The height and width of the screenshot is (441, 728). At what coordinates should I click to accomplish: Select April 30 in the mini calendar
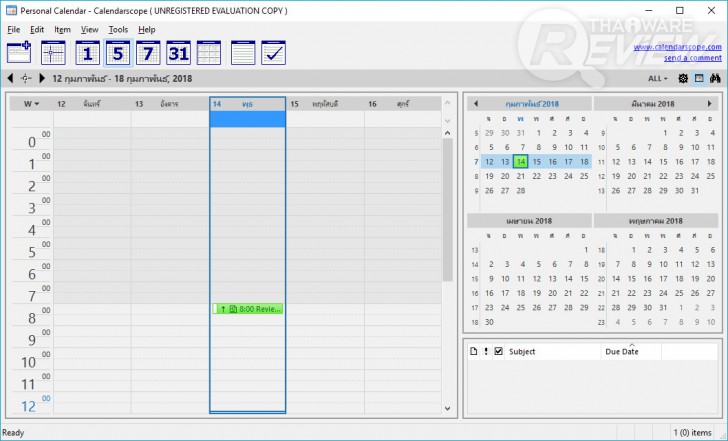coord(489,322)
